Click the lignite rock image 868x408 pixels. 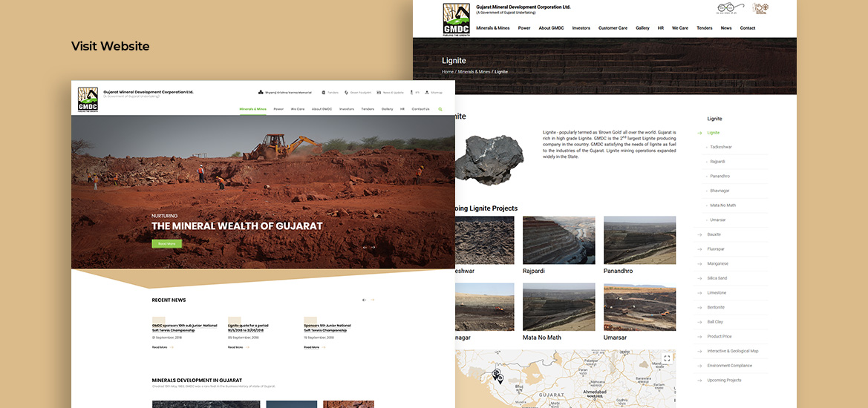click(x=489, y=159)
